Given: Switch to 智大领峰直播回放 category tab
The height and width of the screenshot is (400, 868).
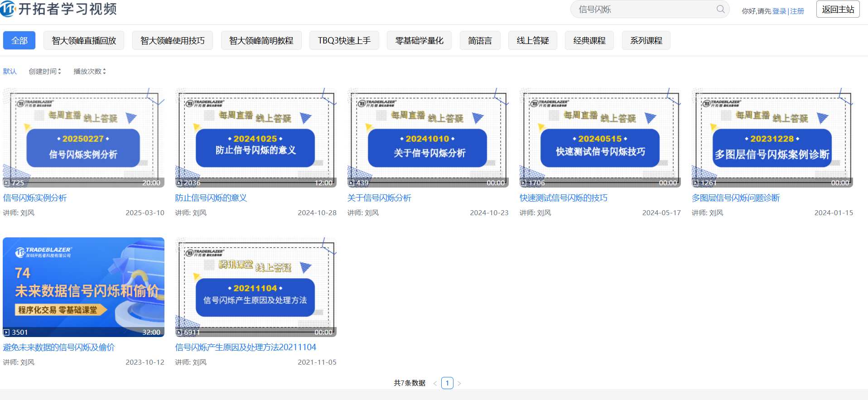Looking at the screenshot, I should (x=84, y=40).
